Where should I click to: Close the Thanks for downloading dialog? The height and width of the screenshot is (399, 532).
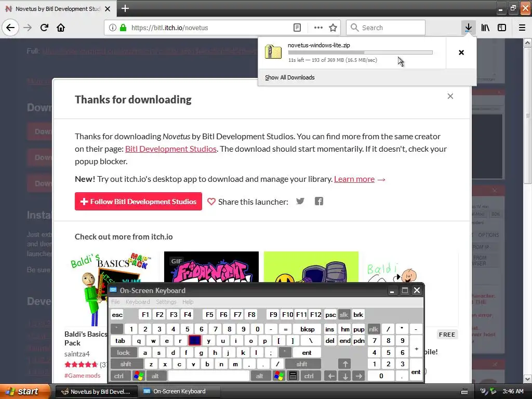(450, 96)
